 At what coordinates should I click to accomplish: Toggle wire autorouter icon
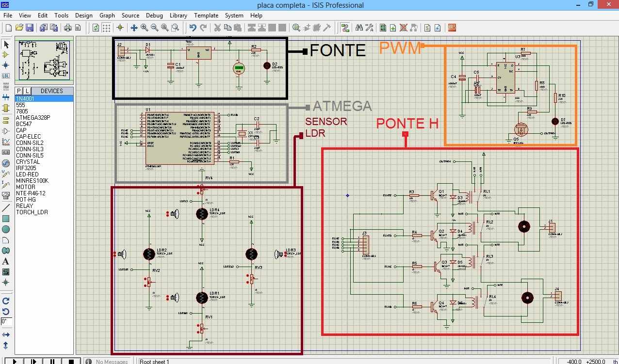[x=345, y=28]
